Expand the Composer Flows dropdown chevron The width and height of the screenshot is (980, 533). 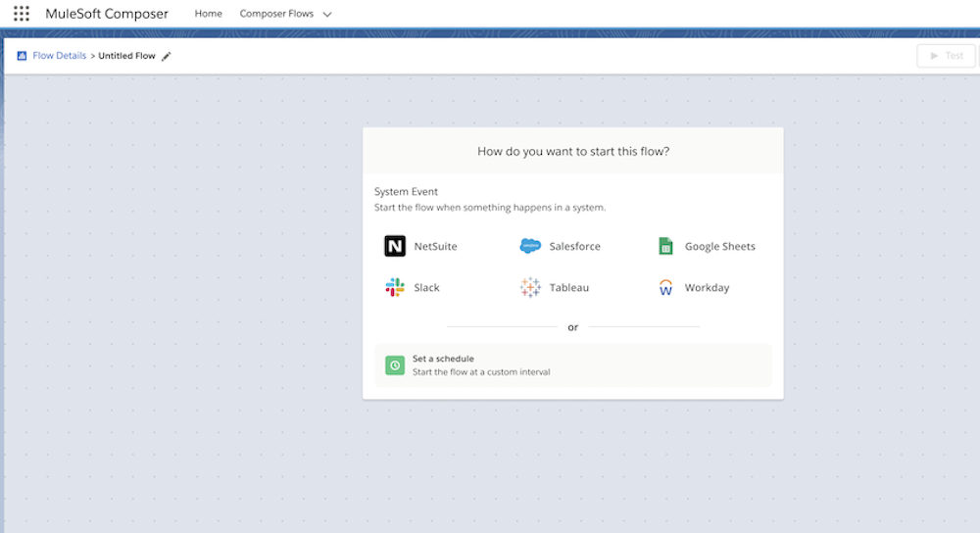327,15
